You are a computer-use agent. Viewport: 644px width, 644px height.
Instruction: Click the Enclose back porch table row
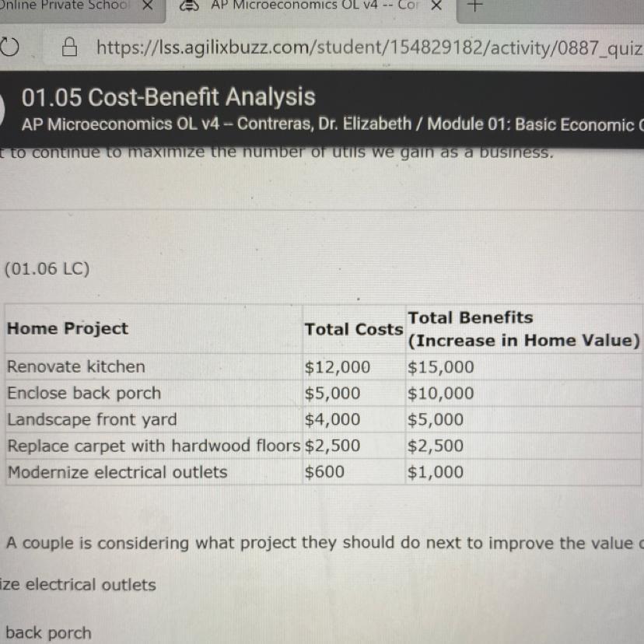(324, 393)
